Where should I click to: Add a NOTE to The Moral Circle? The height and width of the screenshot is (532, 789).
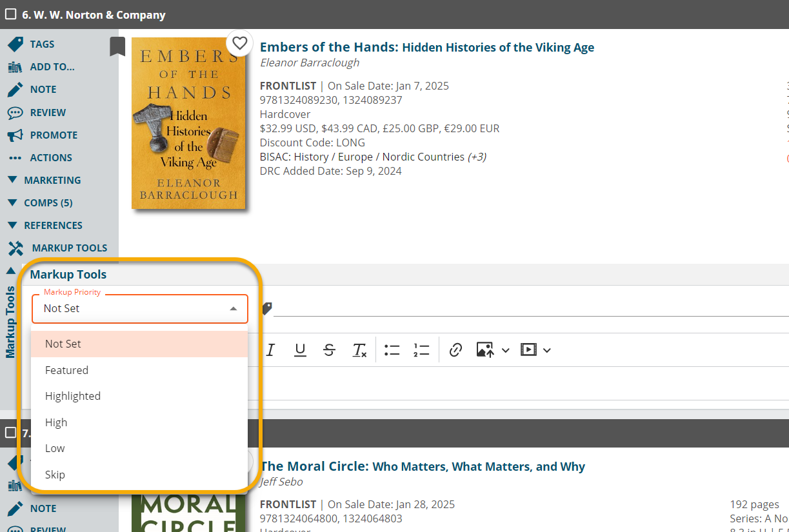point(32,509)
